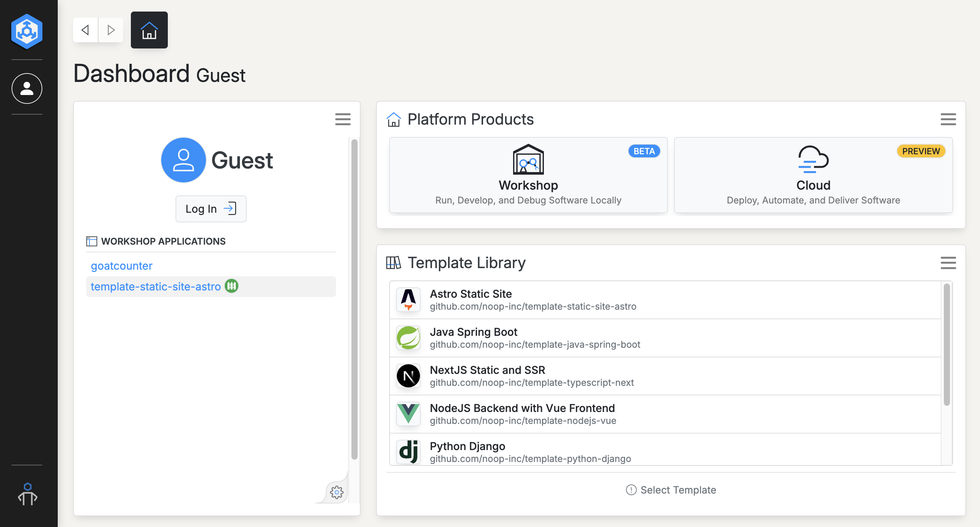
Task: Navigate back with the left arrow
Action: (85, 30)
